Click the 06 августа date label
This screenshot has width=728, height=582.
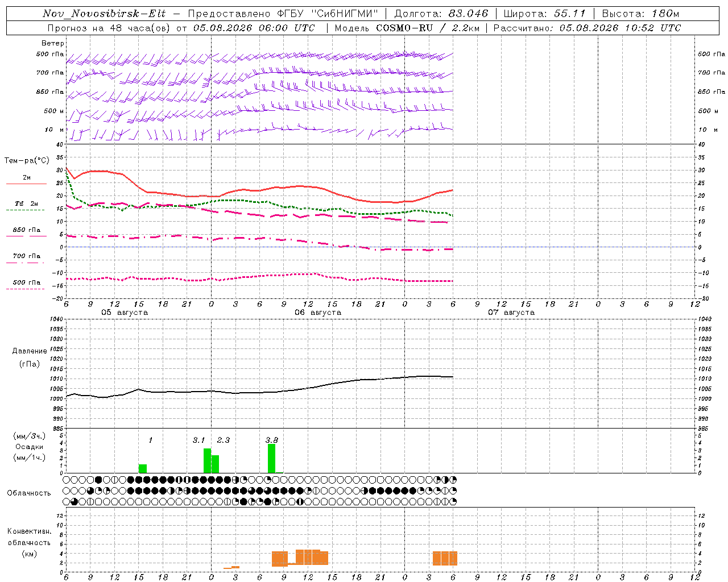(x=318, y=313)
